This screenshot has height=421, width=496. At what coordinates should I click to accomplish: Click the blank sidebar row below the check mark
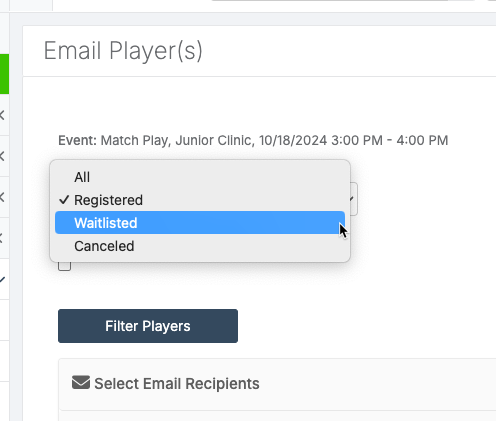click(4, 320)
